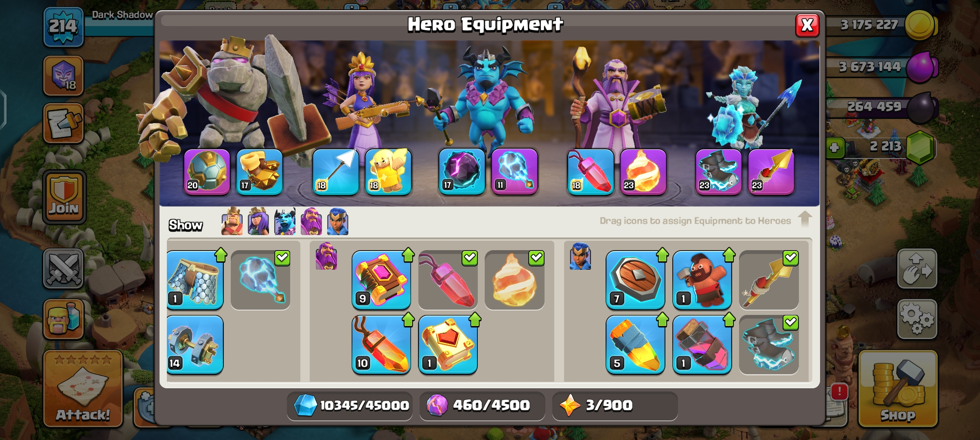Tap the equipped Fireball equipment with checkmark
Screen dimensions: 980x440
pos(514,280)
